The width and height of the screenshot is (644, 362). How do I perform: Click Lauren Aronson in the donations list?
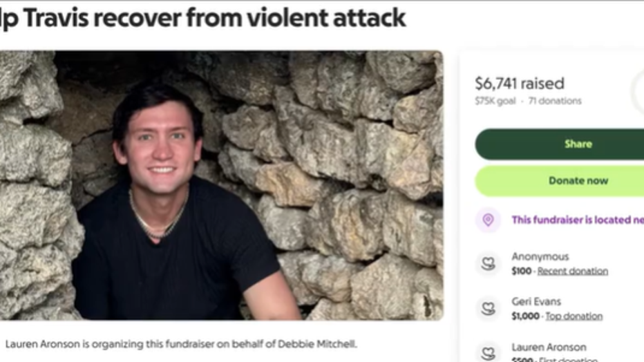click(549, 347)
